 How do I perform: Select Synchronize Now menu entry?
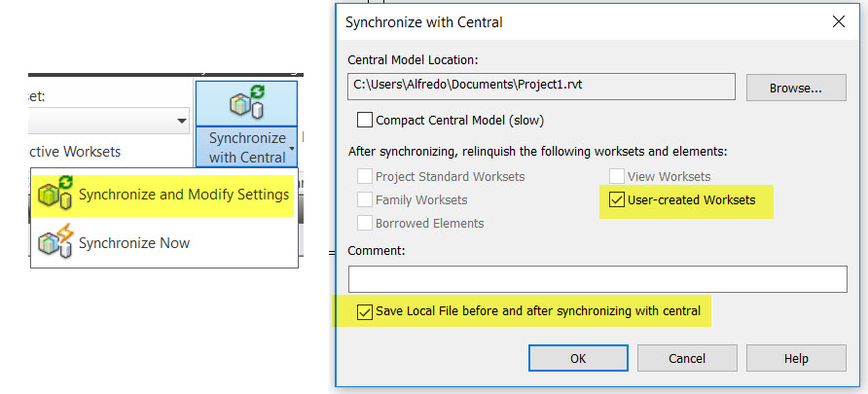click(134, 242)
